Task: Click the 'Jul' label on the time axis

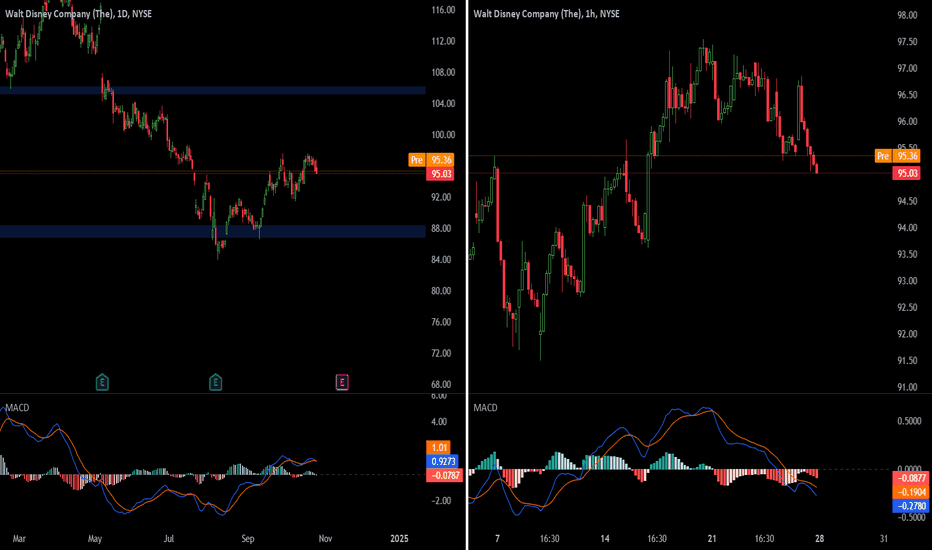Action: click(x=169, y=539)
